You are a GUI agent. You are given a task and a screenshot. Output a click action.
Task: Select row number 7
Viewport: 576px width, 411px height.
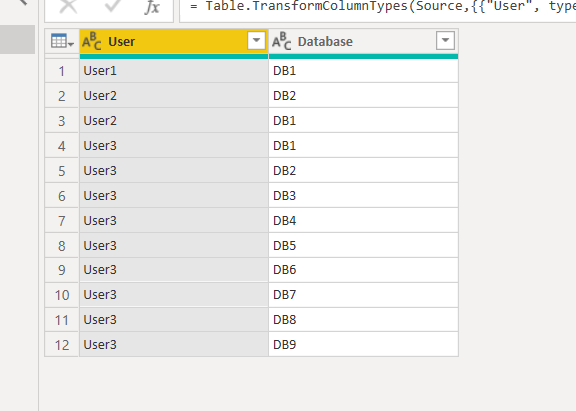point(62,221)
